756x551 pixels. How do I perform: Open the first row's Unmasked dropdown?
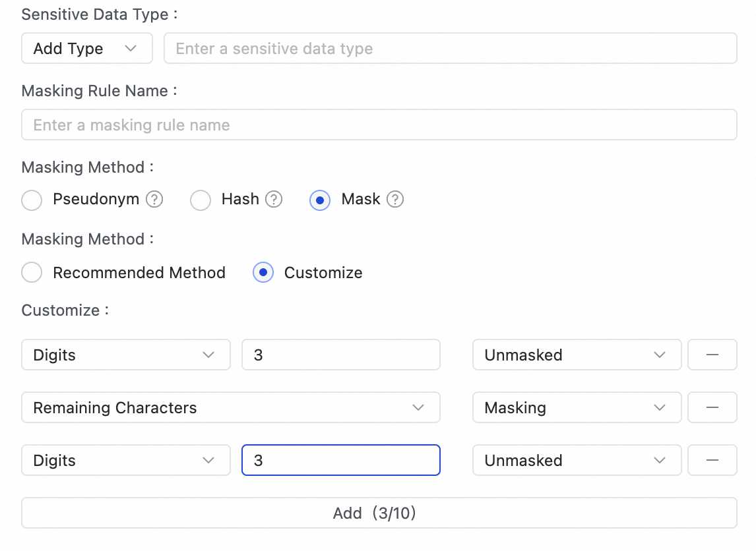[576, 355]
